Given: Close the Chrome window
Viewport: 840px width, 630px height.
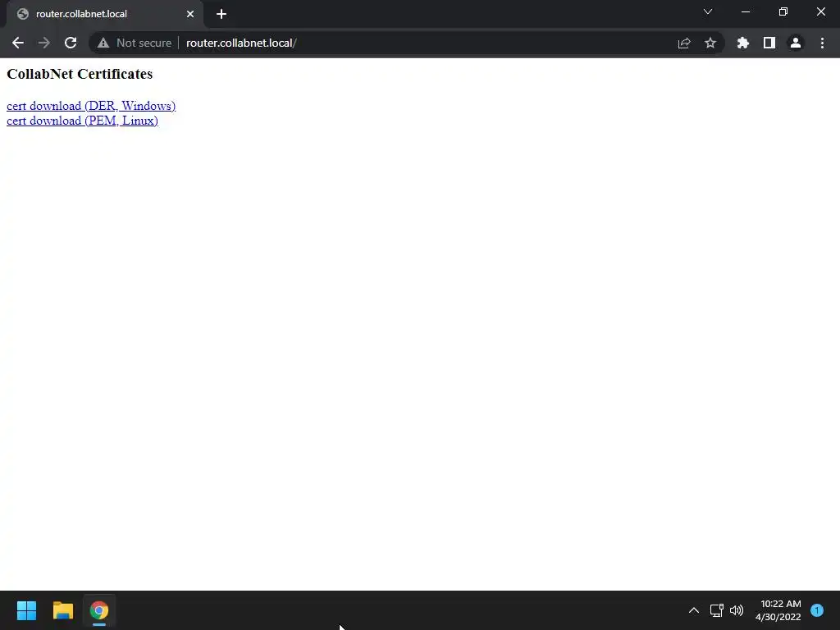Looking at the screenshot, I should [x=820, y=11].
